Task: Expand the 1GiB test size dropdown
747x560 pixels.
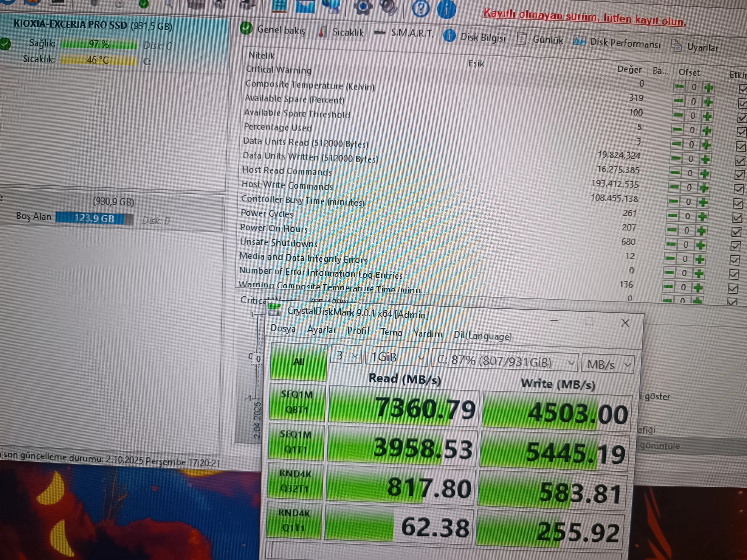Action: (x=396, y=357)
